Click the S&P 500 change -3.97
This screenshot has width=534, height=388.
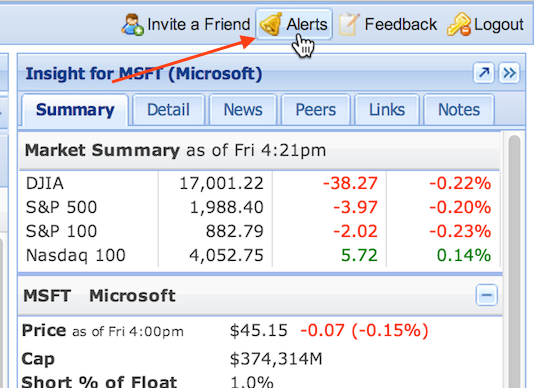click(355, 207)
